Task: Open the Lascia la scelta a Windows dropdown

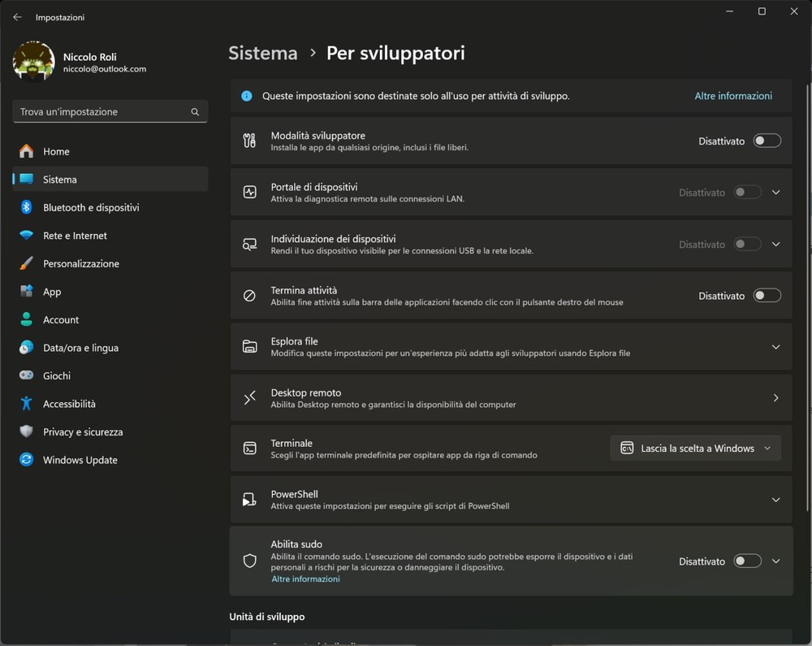Action: click(695, 449)
